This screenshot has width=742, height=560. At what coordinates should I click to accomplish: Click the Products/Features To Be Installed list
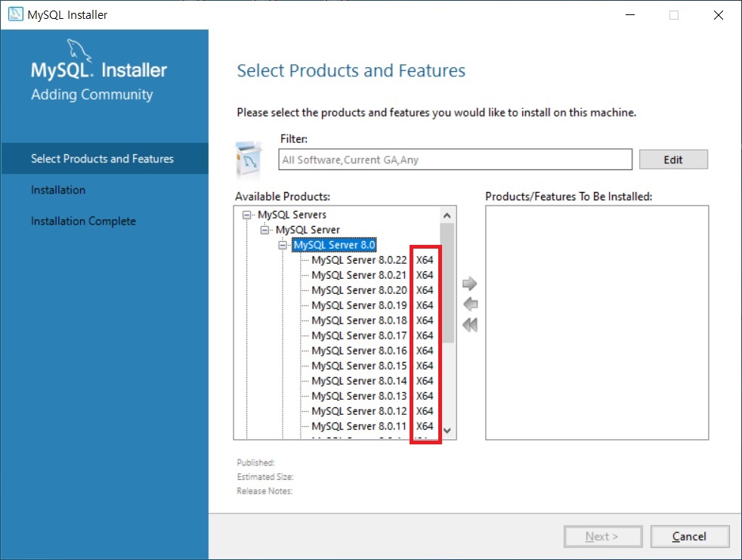click(597, 323)
